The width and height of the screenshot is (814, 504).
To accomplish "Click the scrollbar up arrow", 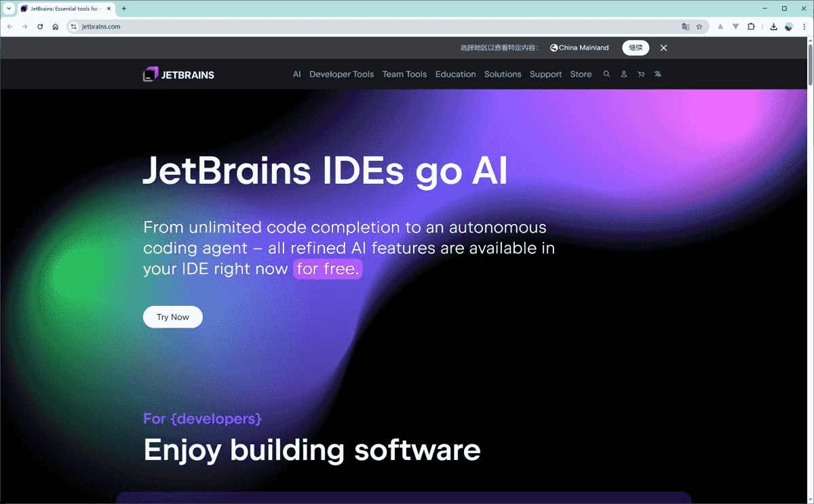I will tap(810, 41).
